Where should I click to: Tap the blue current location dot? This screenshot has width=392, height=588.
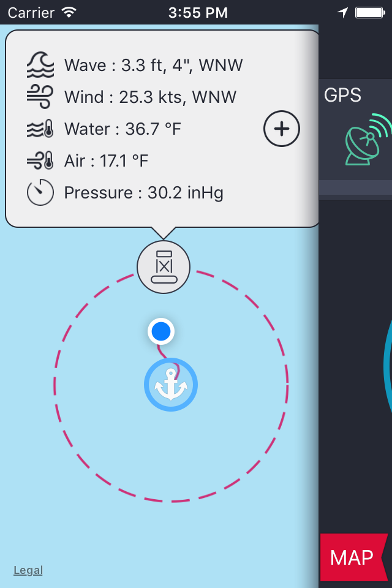coord(161,331)
